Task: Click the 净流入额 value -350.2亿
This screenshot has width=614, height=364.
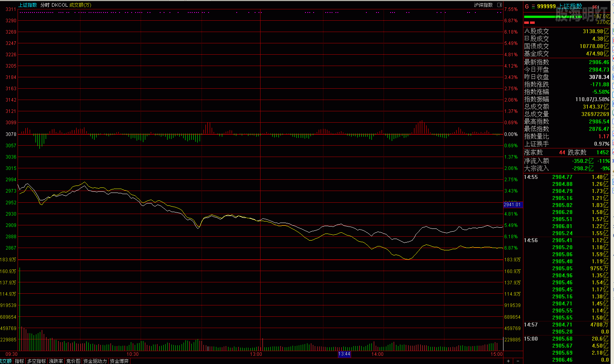Action: click(583, 161)
